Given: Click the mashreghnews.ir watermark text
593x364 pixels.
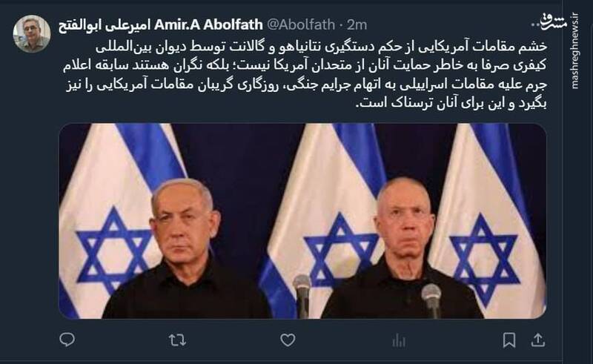Looking at the screenshot, I should pyautogui.click(x=575, y=51).
